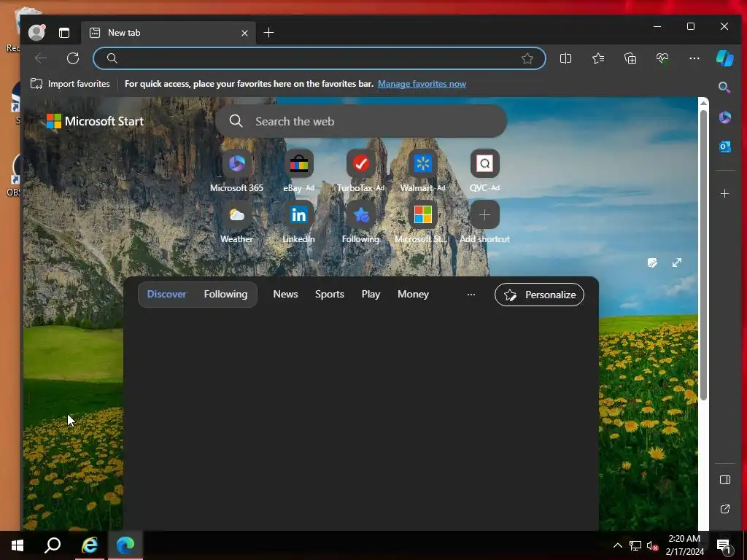Focus the Search the web box
Viewport: 747px width, 560px height.
pyautogui.click(x=361, y=122)
